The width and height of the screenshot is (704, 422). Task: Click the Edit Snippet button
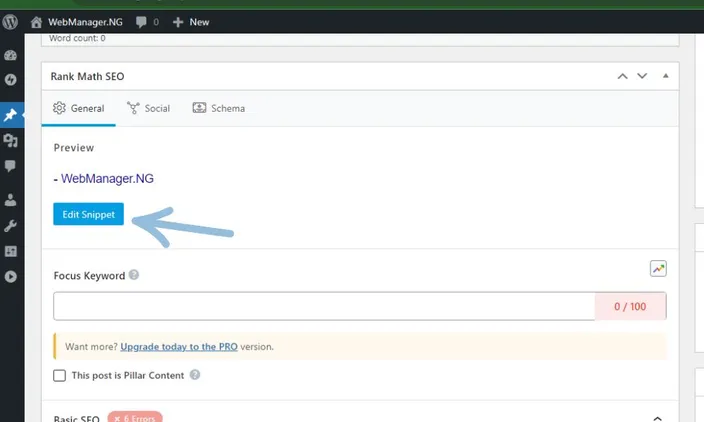pyautogui.click(x=88, y=214)
